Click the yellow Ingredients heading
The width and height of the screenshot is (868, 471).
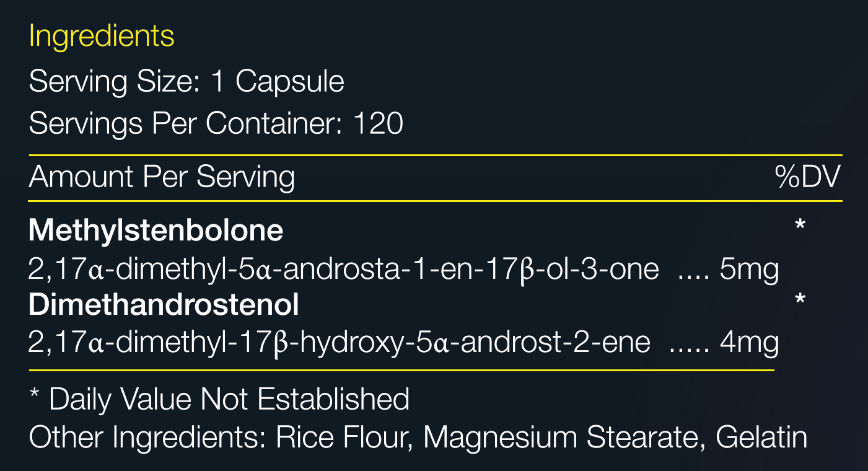[102, 37]
